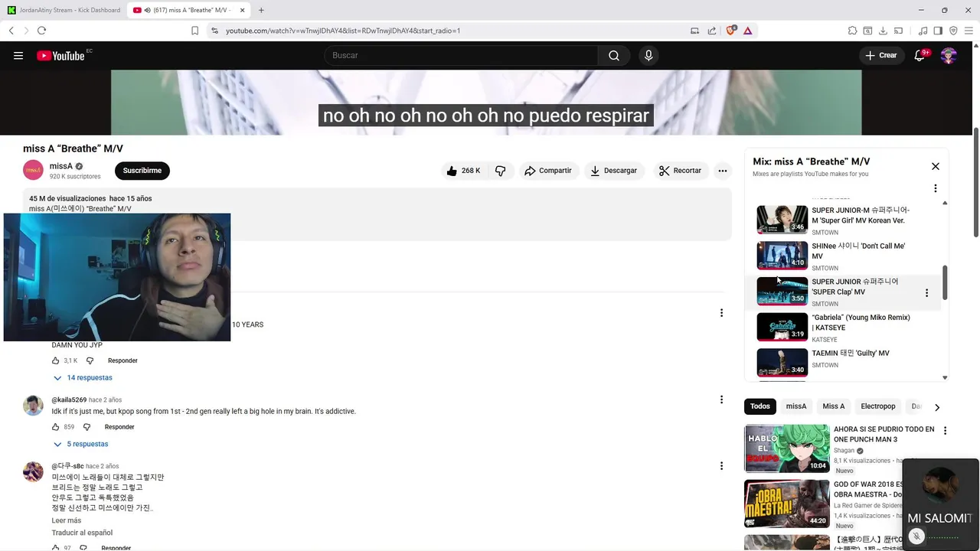Reload the page
Screen dimensions: 980x551
coord(41,31)
